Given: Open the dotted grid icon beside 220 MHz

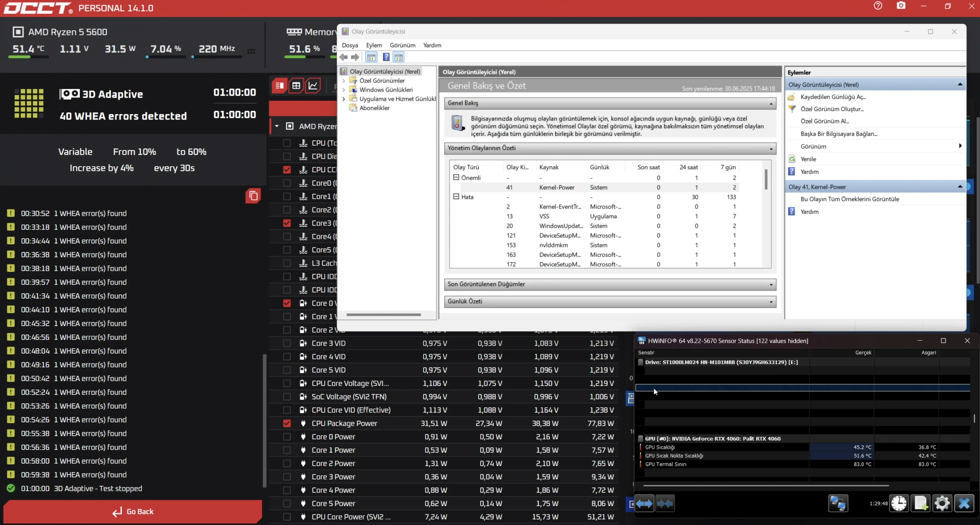Looking at the screenshot, I should click(x=251, y=51).
